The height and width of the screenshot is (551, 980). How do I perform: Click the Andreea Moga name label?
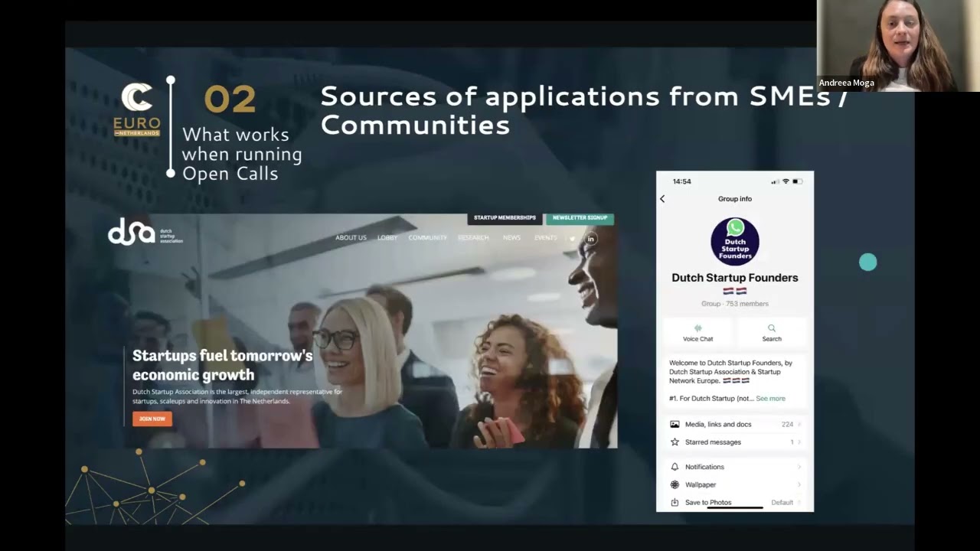(846, 83)
